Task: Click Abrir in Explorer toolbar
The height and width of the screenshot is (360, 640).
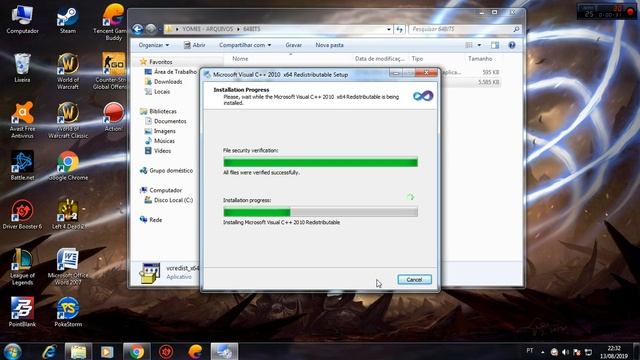Action: (x=195, y=45)
